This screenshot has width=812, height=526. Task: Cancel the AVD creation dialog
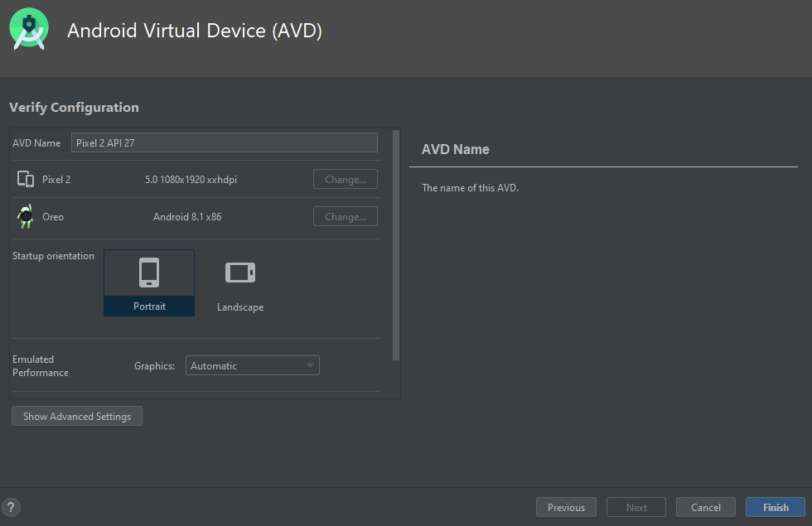(705, 507)
